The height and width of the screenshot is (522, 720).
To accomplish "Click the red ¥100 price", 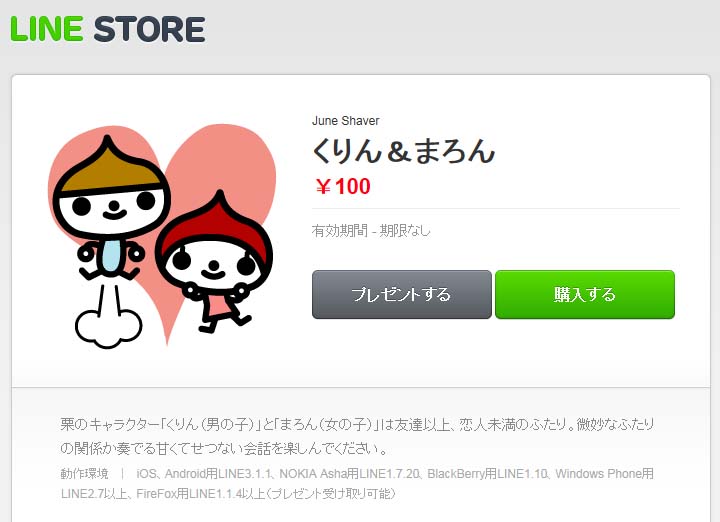I will (343, 187).
